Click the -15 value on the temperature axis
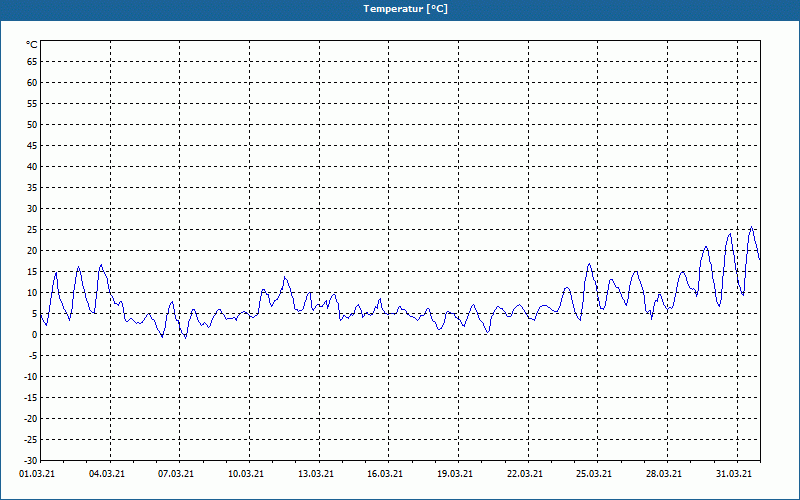 pos(31,398)
